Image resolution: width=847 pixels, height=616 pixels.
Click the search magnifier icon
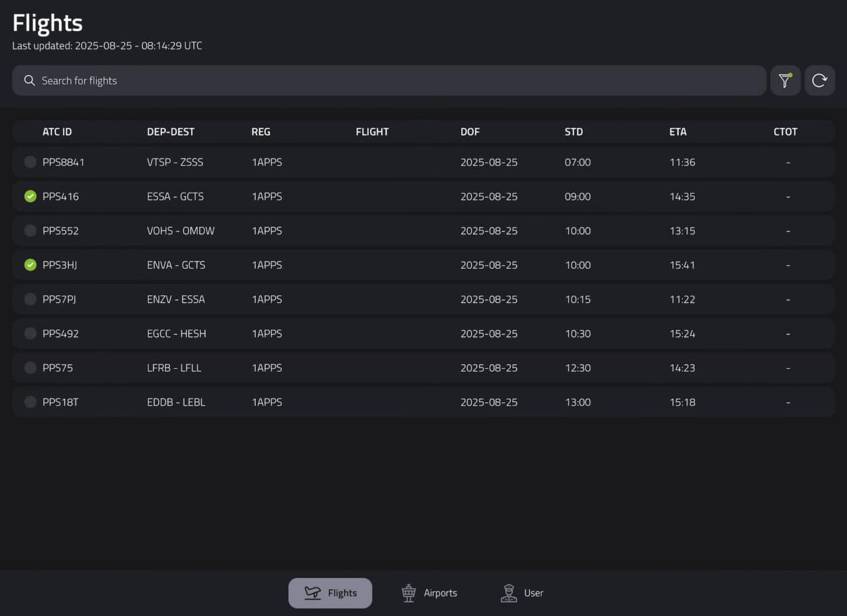(29, 80)
